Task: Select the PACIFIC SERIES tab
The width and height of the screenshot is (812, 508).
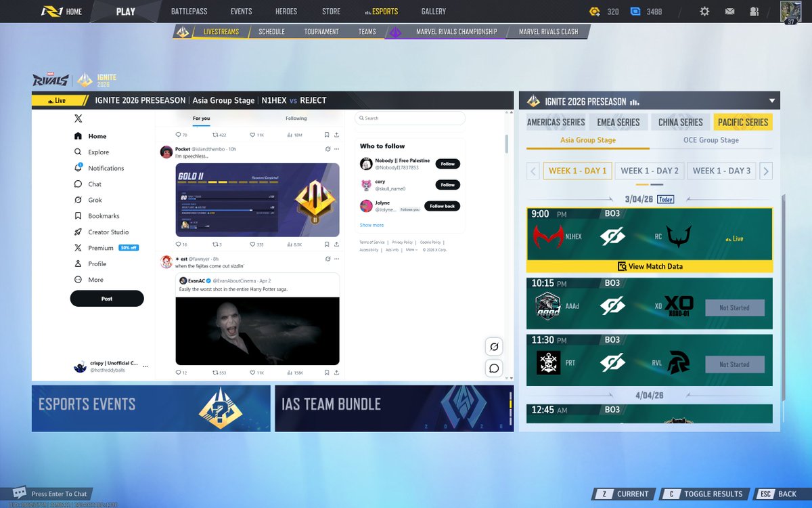Action: pos(743,122)
